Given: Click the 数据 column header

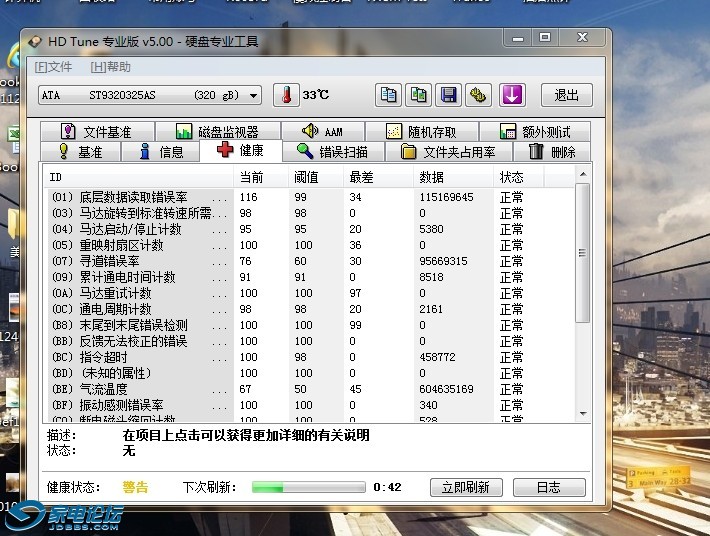Looking at the screenshot, I should [454, 177].
